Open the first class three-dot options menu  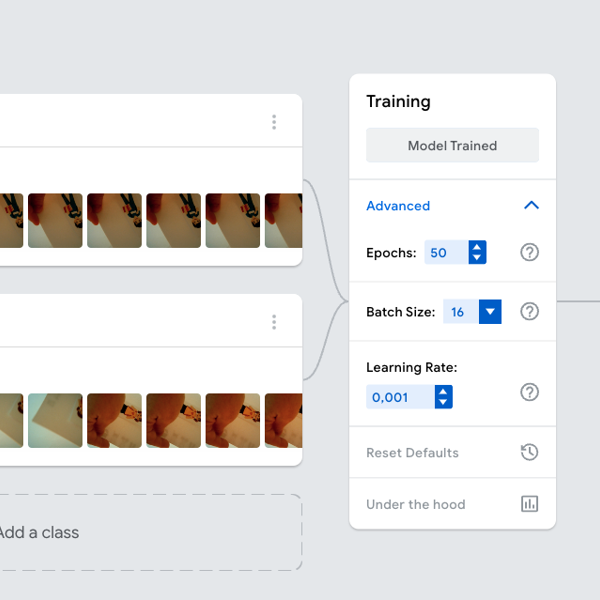click(274, 122)
